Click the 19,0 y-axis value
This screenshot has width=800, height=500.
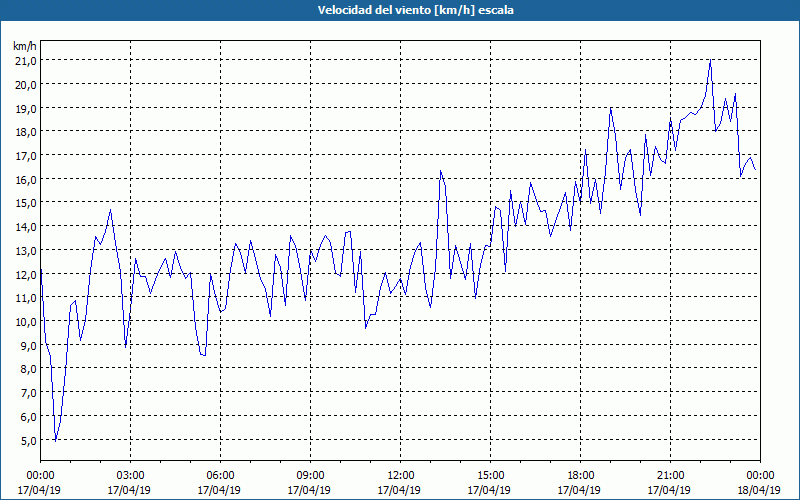[27, 108]
